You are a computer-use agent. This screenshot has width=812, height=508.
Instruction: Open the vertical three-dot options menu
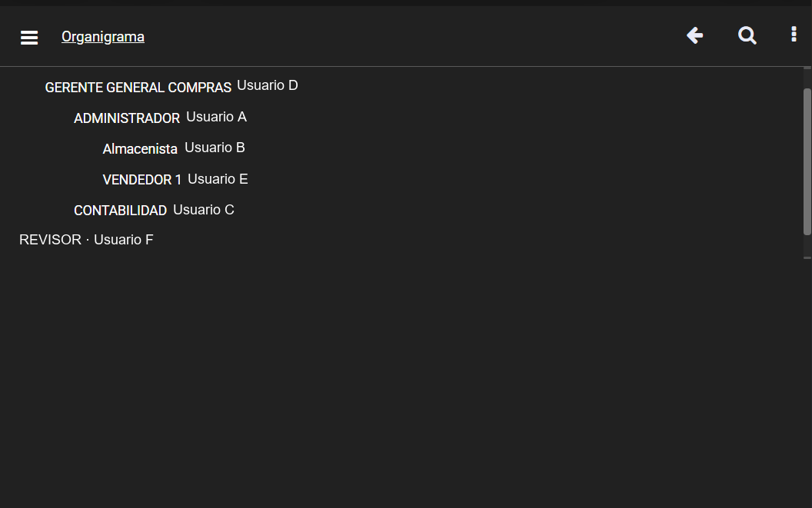[794, 34]
